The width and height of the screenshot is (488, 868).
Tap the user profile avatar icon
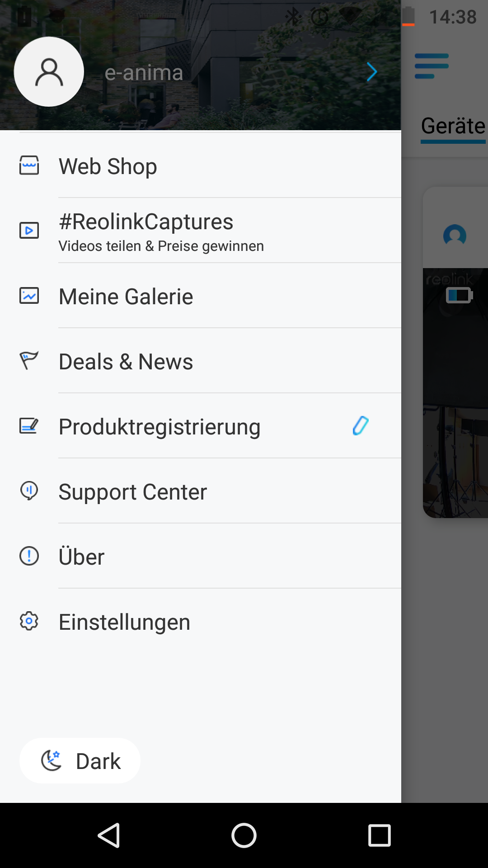49,72
